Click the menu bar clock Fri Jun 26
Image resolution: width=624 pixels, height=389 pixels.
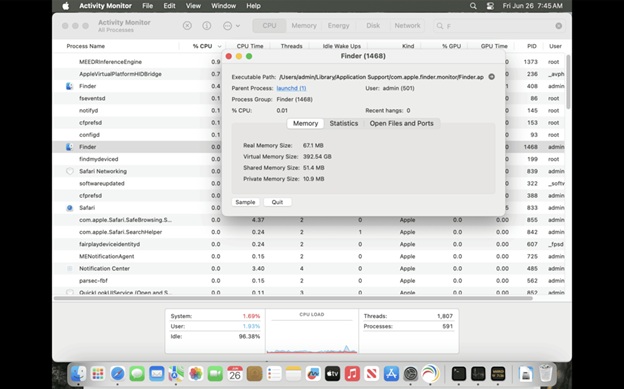click(x=532, y=6)
